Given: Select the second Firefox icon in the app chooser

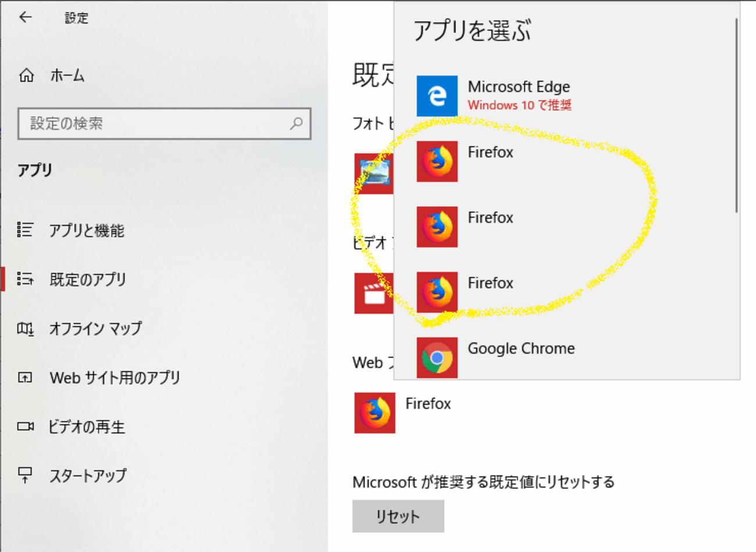Looking at the screenshot, I should click(437, 227).
